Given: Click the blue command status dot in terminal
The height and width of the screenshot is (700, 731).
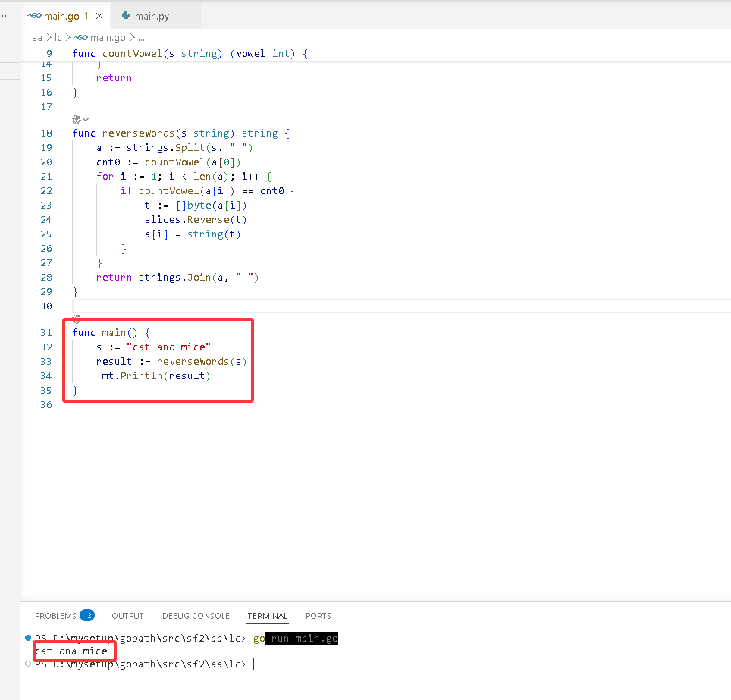Looking at the screenshot, I should tap(28, 638).
